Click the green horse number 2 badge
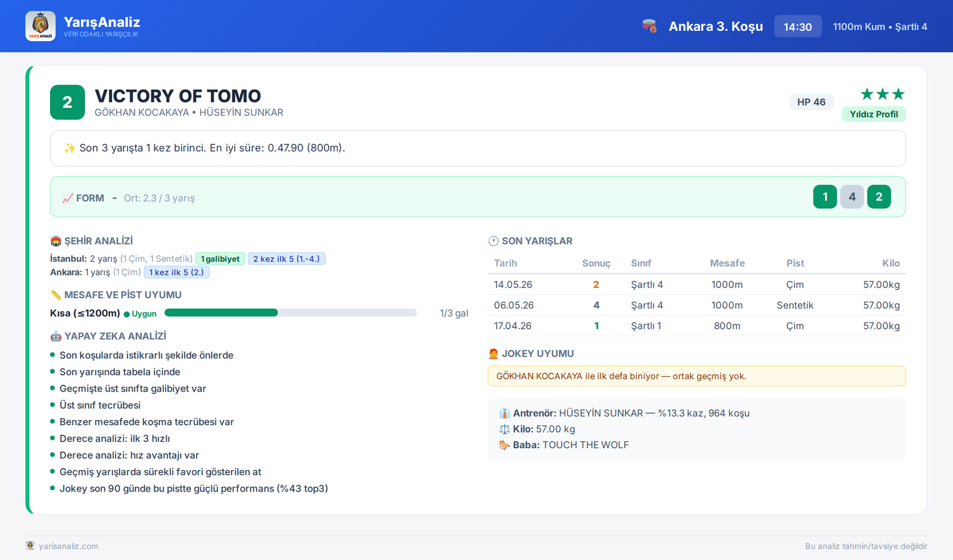 [x=67, y=102]
